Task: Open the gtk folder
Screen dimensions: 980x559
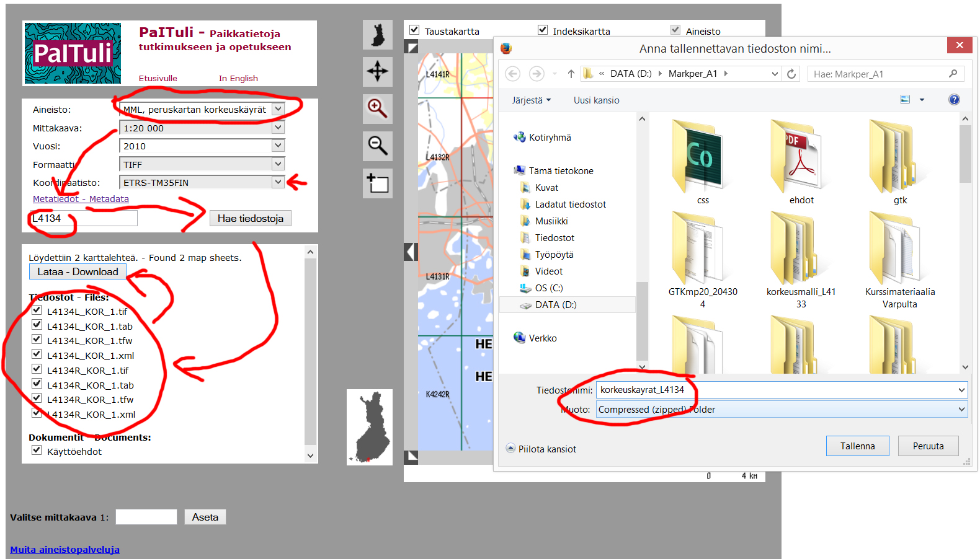Action: (900, 162)
